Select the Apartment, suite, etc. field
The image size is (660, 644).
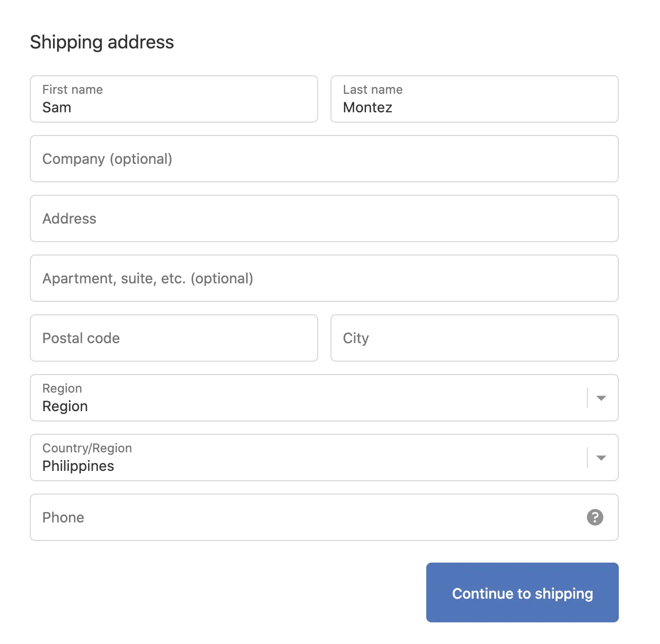coord(324,278)
